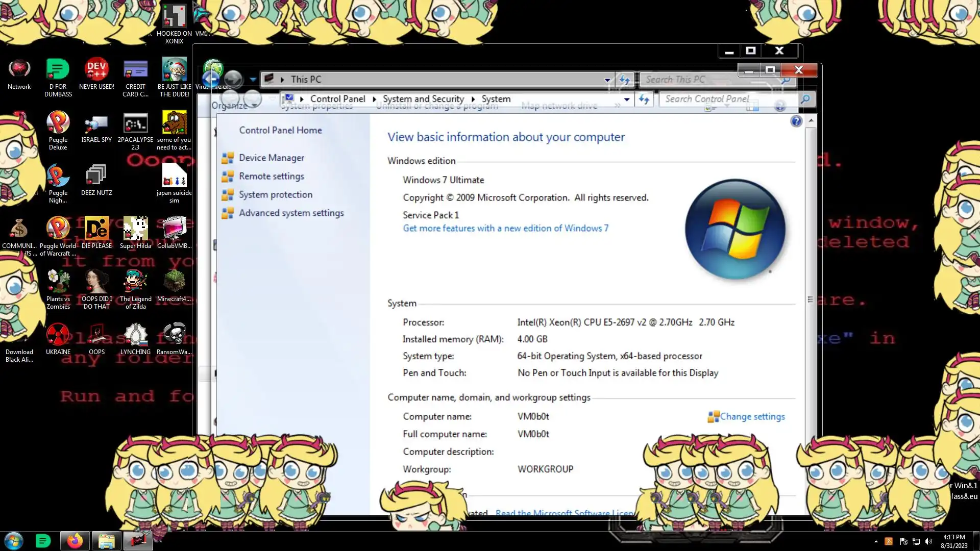Viewport: 980px width, 551px height.
Task: Refresh the Control Panel address bar
Action: pos(644,99)
